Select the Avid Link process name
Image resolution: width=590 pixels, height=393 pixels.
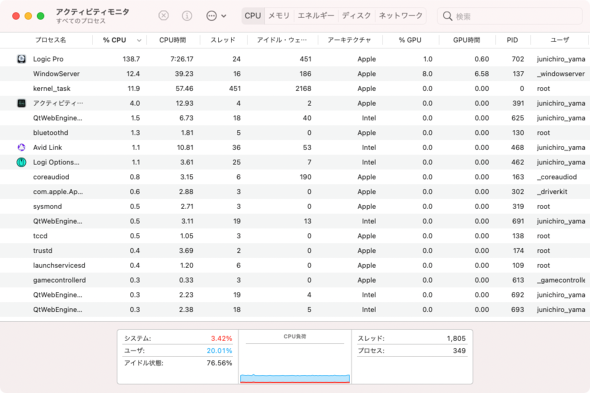tap(47, 148)
